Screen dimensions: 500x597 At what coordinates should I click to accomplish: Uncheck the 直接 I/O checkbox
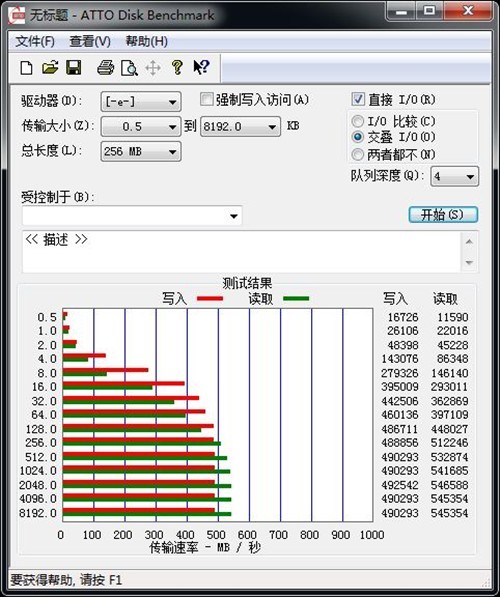click(x=358, y=99)
